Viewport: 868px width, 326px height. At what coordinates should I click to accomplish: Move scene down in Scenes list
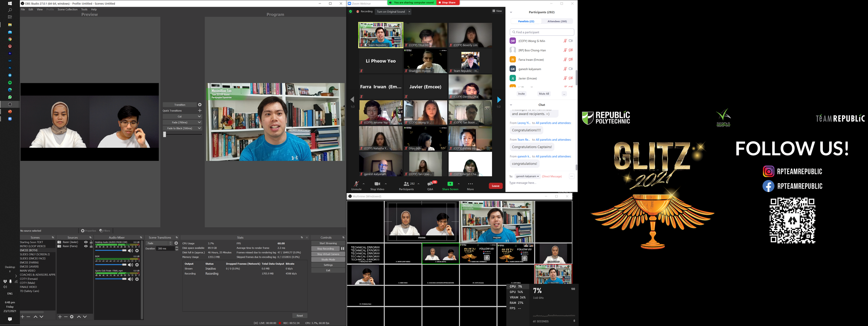tap(41, 317)
